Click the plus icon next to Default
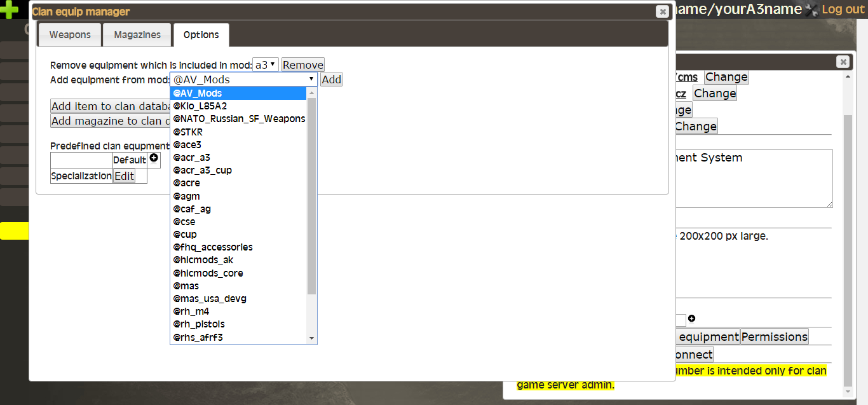The height and width of the screenshot is (405, 868). pyautogui.click(x=154, y=158)
